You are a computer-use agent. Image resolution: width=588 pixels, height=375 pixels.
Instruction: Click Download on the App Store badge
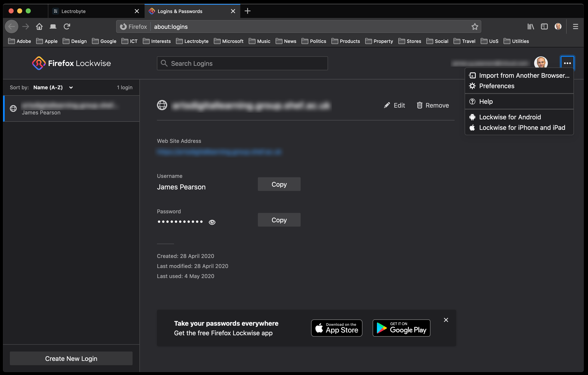(x=337, y=328)
